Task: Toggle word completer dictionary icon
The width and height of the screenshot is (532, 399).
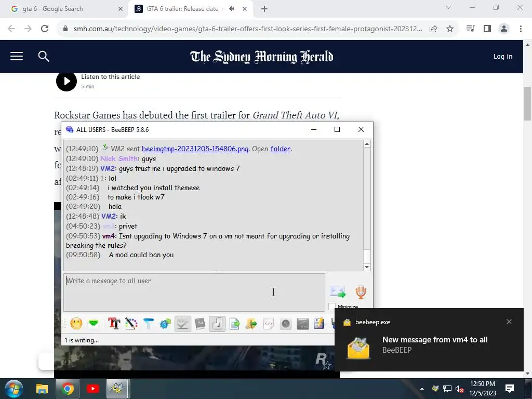Action: (200, 324)
